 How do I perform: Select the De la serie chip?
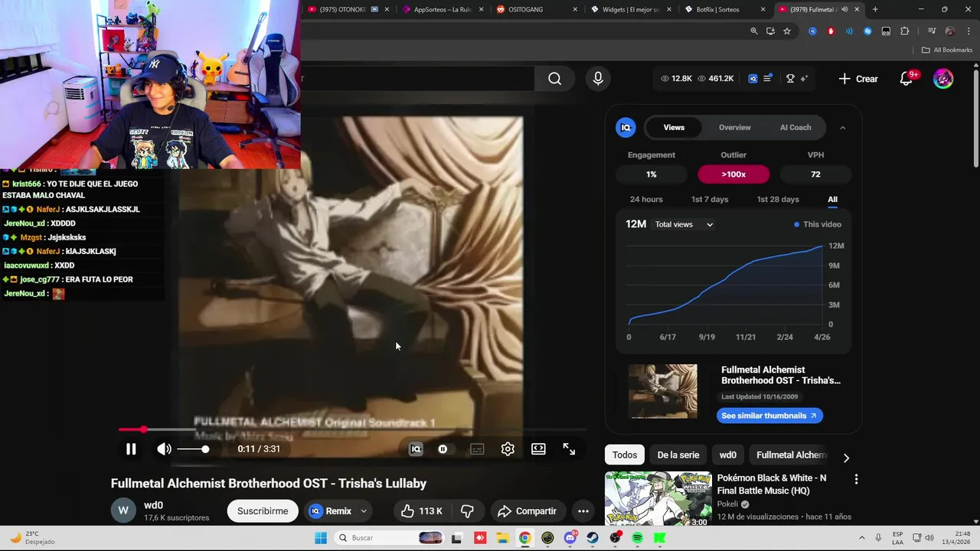[678, 455]
